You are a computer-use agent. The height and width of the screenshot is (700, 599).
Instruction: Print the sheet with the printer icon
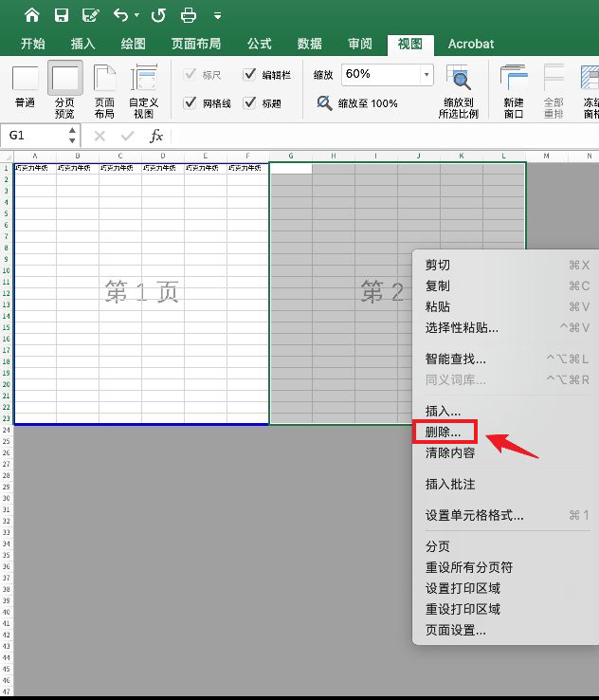pos(189,15)
